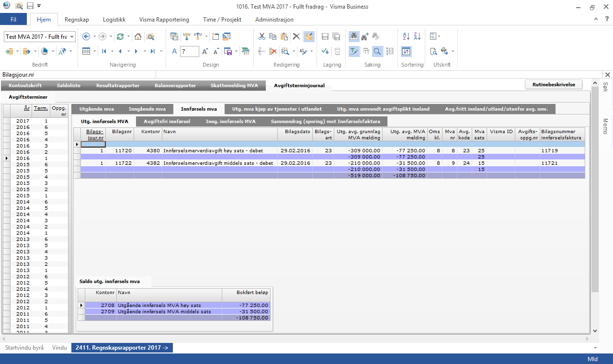The height and width of the screenshot is (364, 613).
Task: Expand the Back button history dropdown arrow
Action: pyautogui.click(x=94, y=36)
